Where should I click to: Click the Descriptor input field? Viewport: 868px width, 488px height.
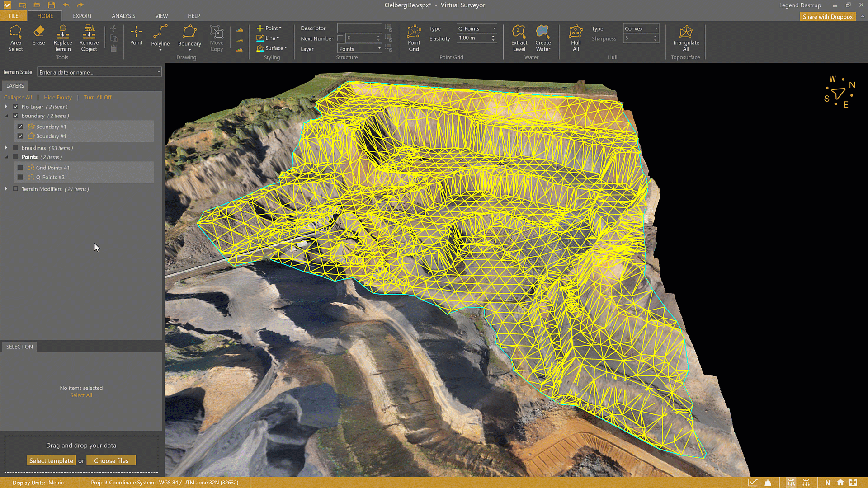tap(359, 28)
